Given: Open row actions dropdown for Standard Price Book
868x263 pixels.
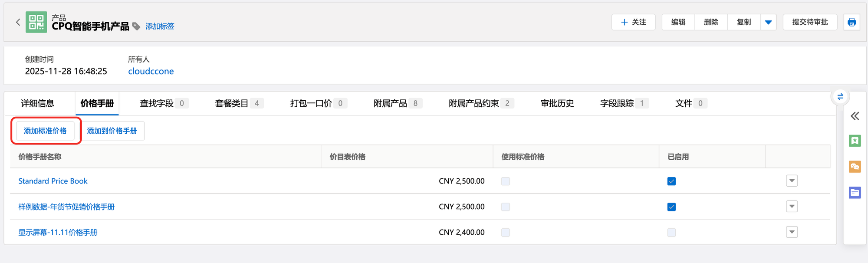Looking at the screenshot, I should 792,181.
